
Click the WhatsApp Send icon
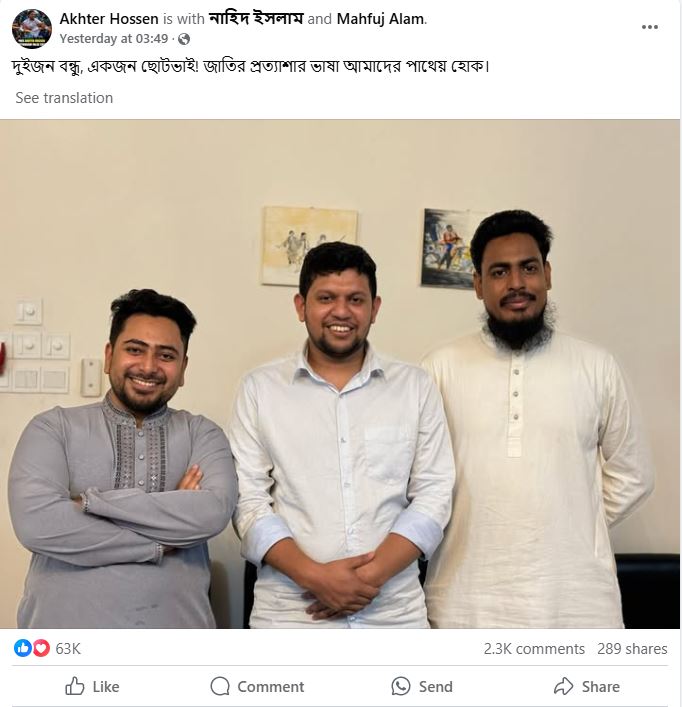[x=401, y=686]
